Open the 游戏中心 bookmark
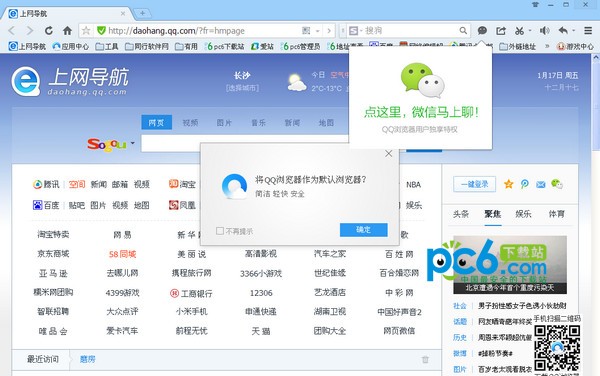Image resolution: width=600 pixels, height=376 pixels. (x=575, y=46)
